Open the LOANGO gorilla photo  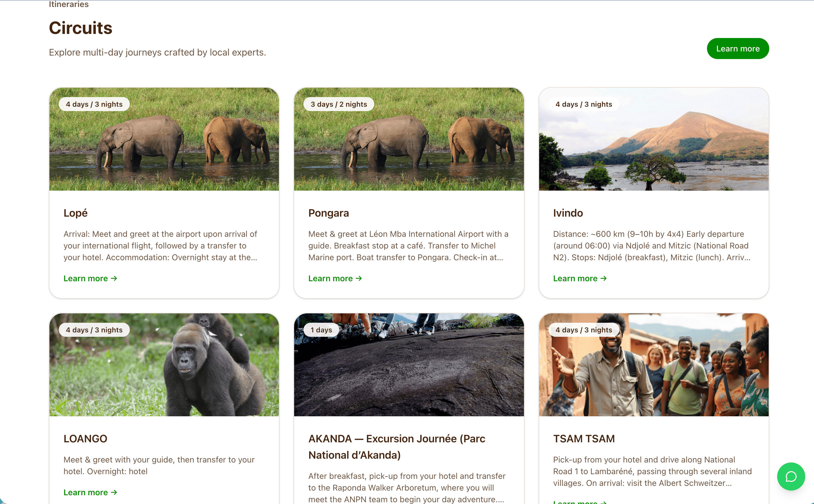pyautogui.click(x=164, y=365)
